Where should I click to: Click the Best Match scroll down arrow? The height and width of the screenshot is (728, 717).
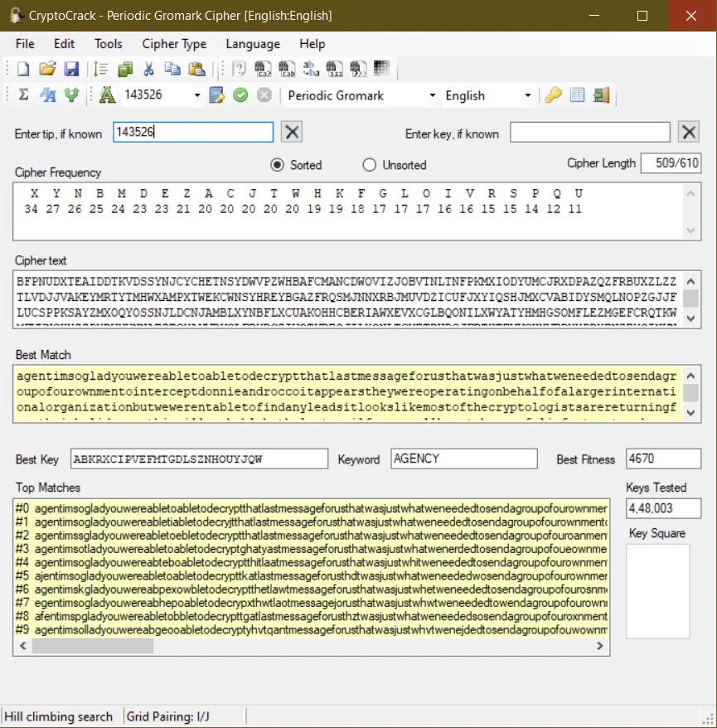click(x=690, y=413)
